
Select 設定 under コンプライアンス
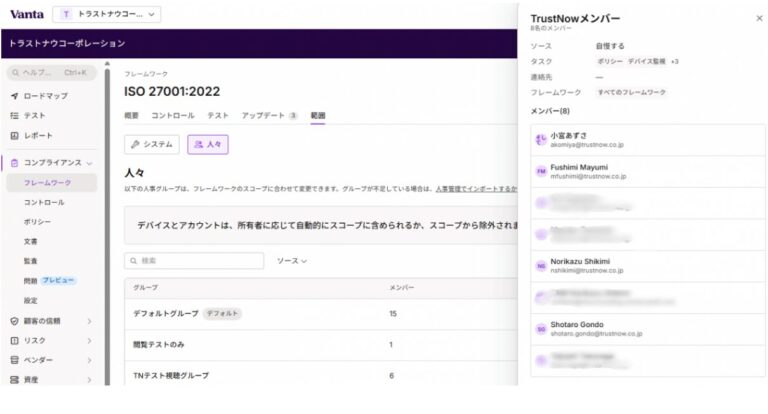point(30,300)
